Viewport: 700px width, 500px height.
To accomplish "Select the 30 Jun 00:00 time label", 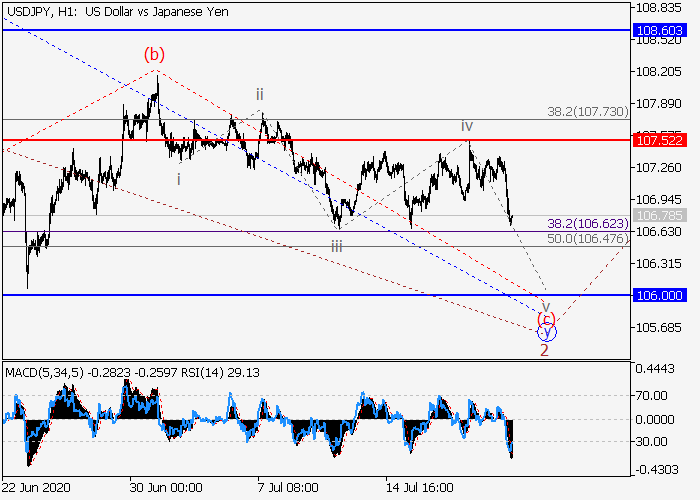I will click(x=166, y=489).
